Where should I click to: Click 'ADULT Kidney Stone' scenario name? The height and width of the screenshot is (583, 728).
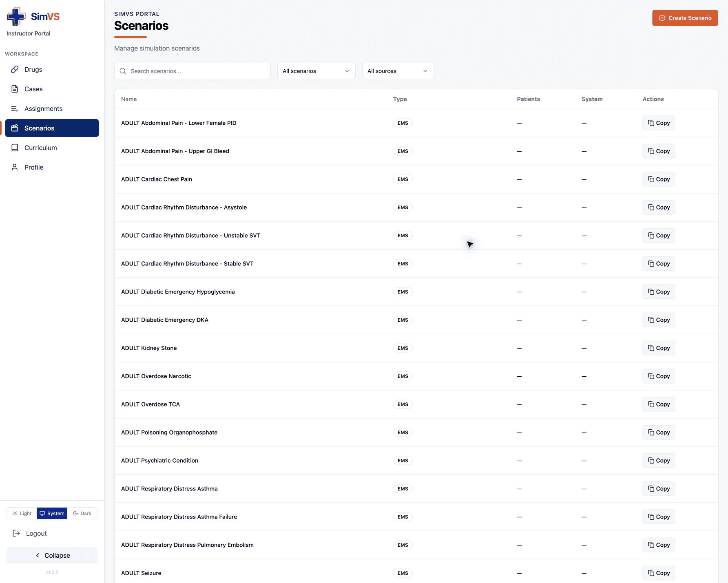pos(149,348)
